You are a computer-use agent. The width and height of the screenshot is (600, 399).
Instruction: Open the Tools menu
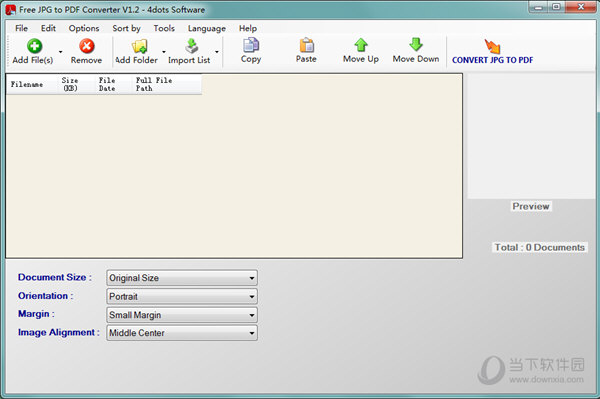[164, 28]
